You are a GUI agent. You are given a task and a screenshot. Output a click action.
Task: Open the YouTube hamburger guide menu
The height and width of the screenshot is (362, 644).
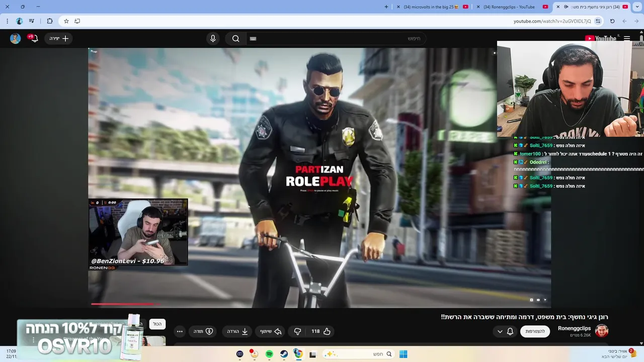[627, 38]
